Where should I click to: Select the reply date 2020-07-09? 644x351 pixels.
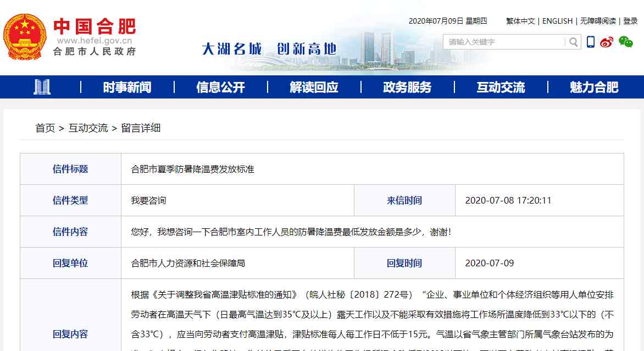[x=490, y=263]
